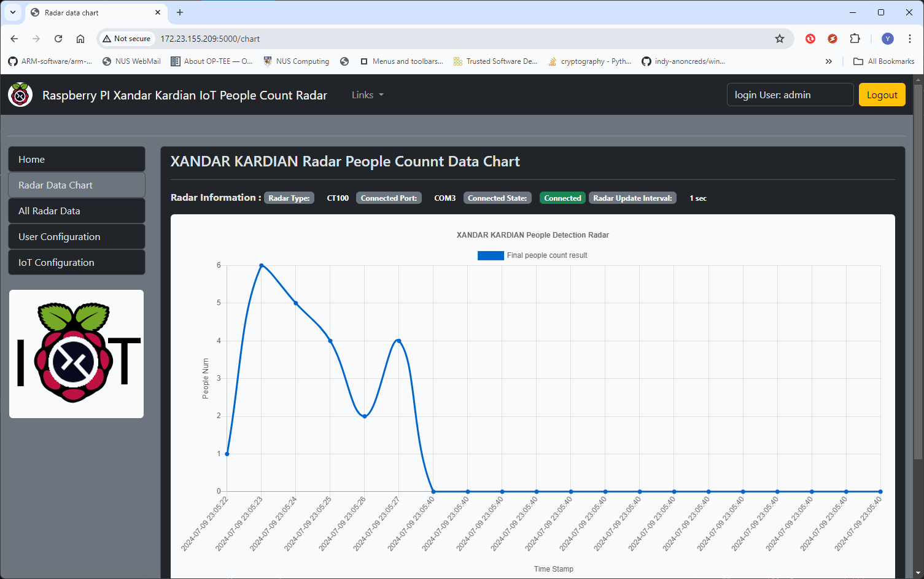Open All Radar Data sidebar item

click(77, 211)
